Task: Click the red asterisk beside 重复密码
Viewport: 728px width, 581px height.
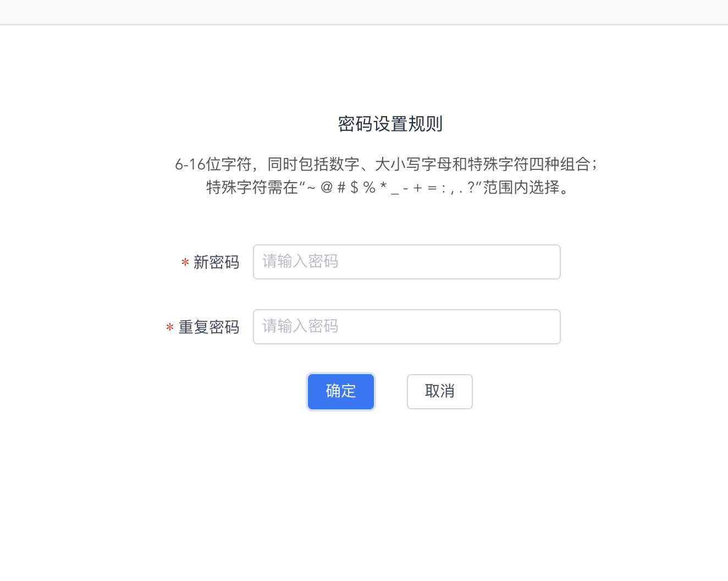Action: (169, 328)
